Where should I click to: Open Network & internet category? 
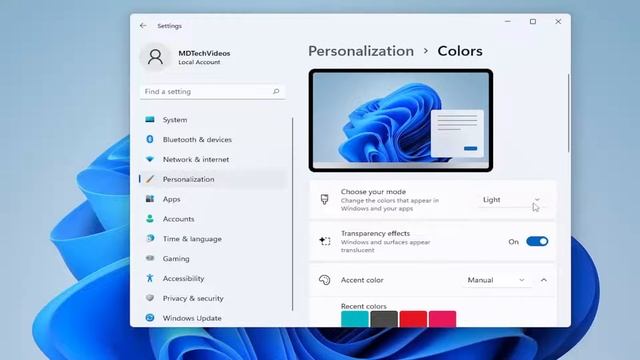click(212, 159)
